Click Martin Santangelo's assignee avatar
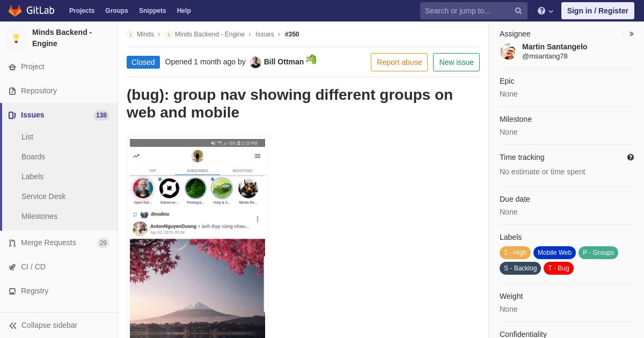 coord(508,52)
